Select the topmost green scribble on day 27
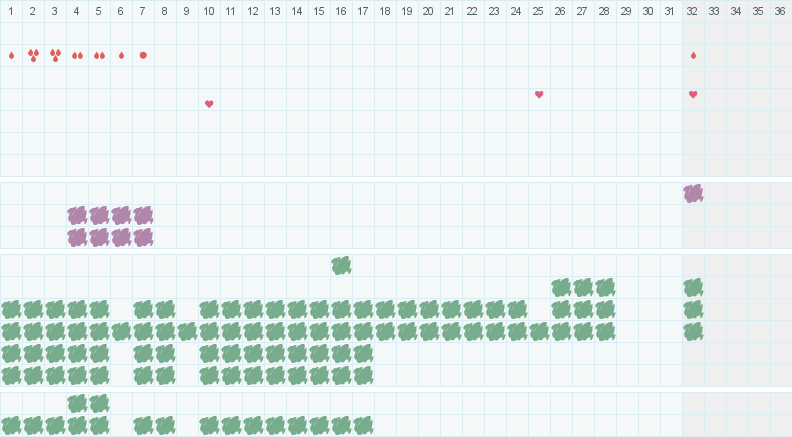Viewport: 792px width, 437px height. pyautogui.click(x=583, y=287)
